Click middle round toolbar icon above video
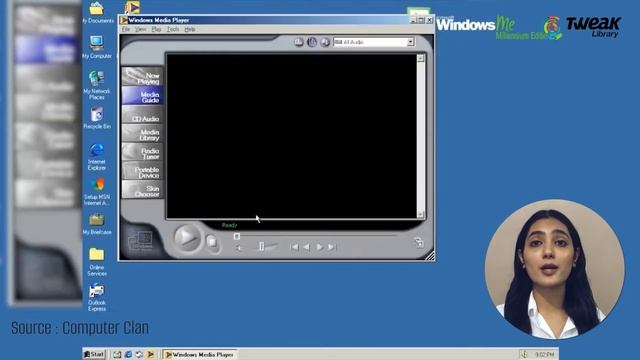 312,42
